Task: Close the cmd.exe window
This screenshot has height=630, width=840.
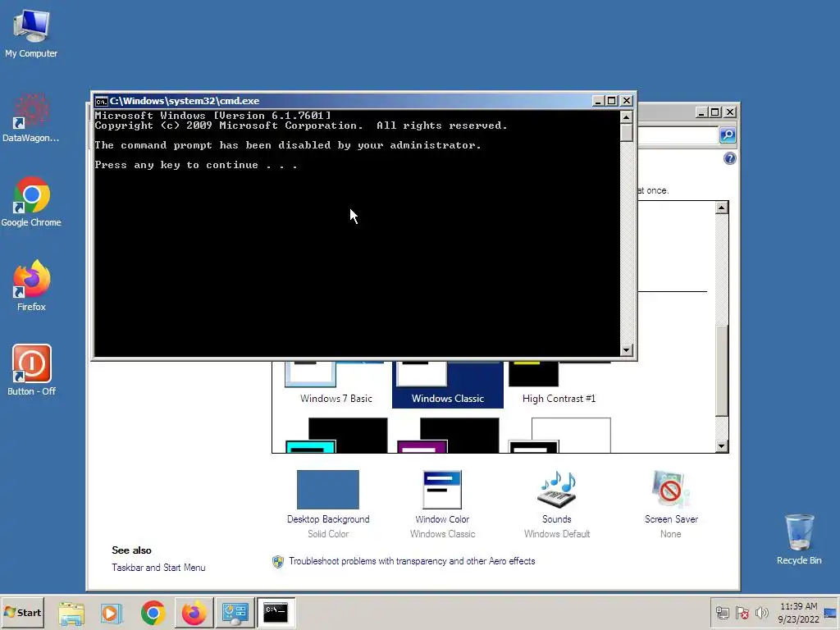Action: click(626, 101)
